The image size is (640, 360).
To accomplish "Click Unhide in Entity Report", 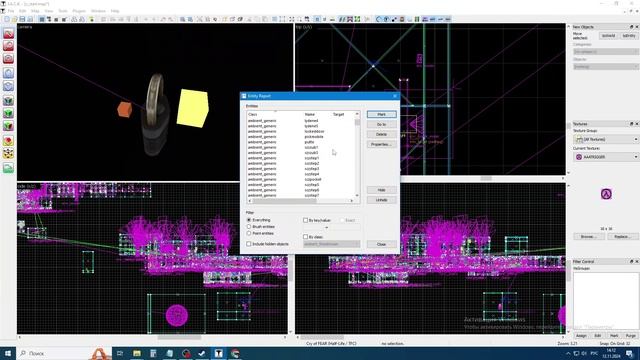I will coord(381,200).
